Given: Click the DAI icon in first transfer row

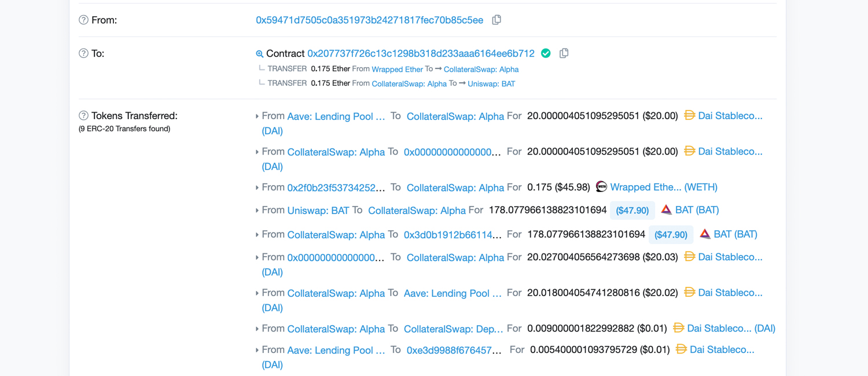Looking at the screenshot, I should pyautogui.click(x=689, y=115).
